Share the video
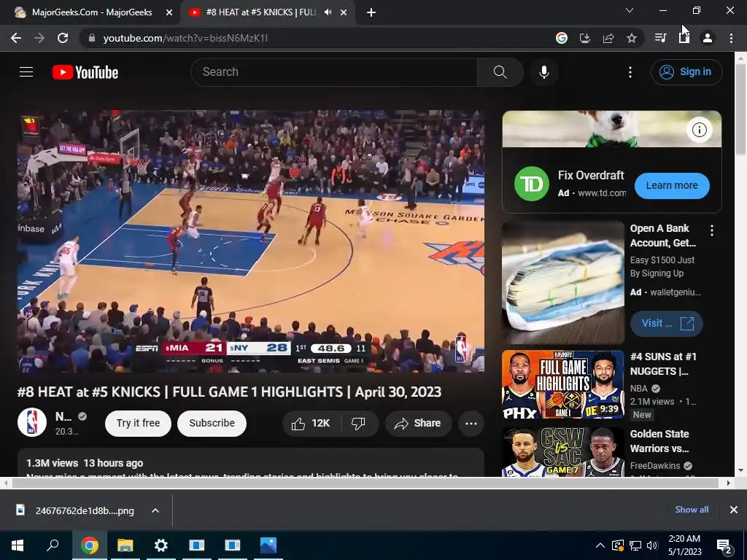Viewport: 747px width, 560px height. (x=418, y=424)
